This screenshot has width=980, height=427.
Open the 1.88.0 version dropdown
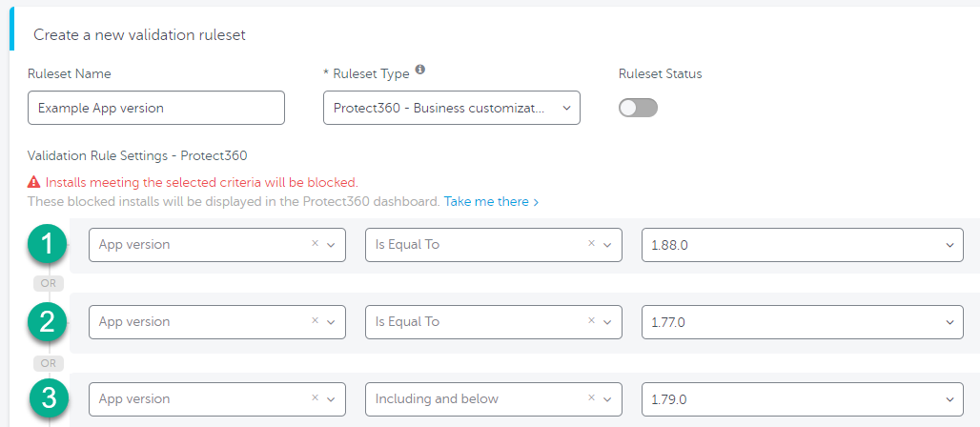(803, 244)
